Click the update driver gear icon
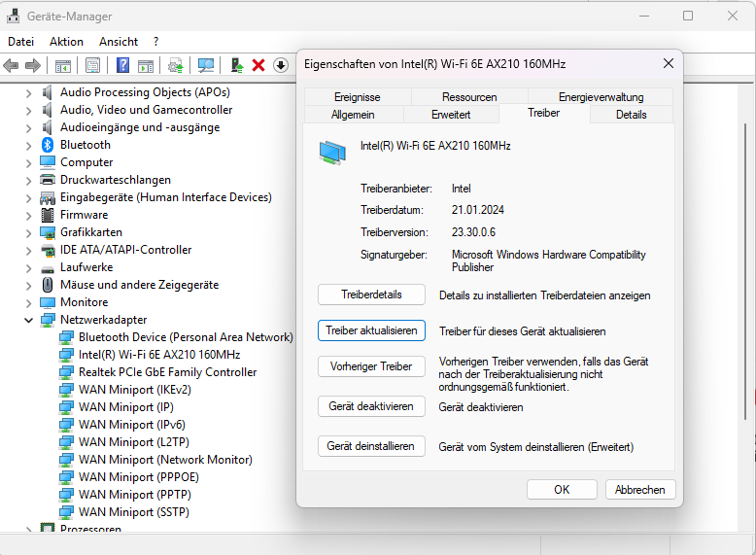Viewport: 756px width, 555px height. 176,65
